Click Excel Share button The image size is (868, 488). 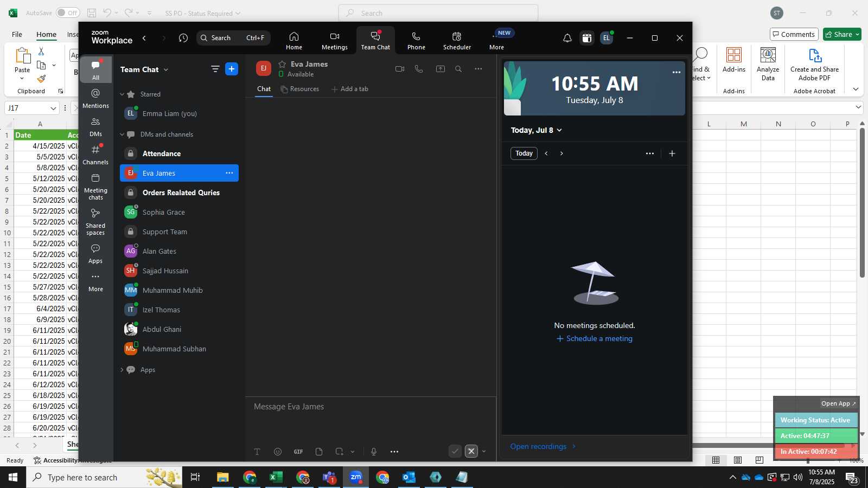(842, 34)
